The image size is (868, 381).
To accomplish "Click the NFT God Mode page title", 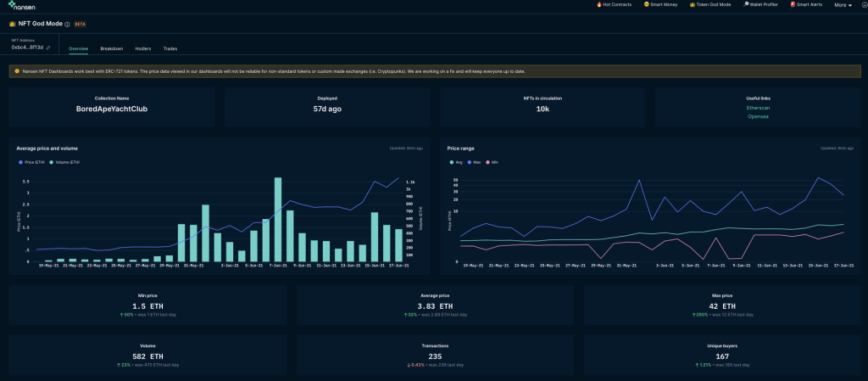I will pos(40,24).
